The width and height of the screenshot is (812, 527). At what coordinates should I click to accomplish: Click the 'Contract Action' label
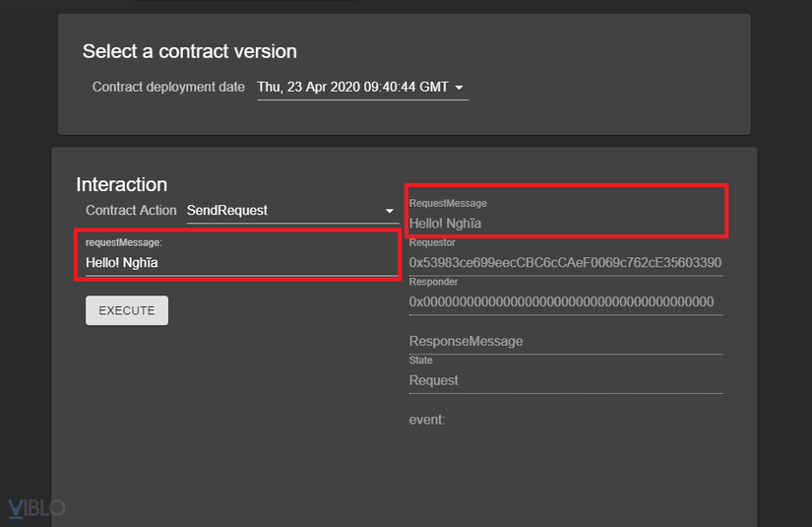(x=131, y=210)
